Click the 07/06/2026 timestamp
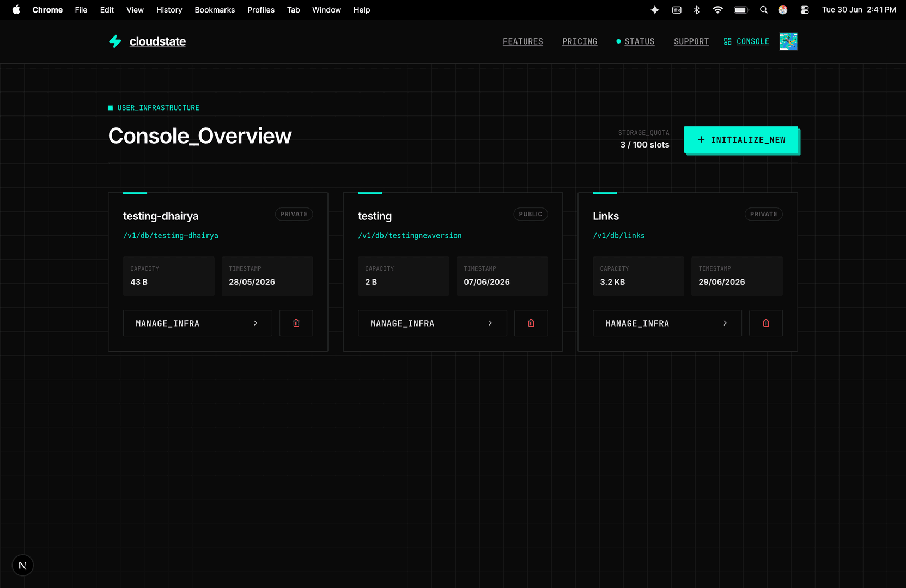 click(x=487, y=282)
